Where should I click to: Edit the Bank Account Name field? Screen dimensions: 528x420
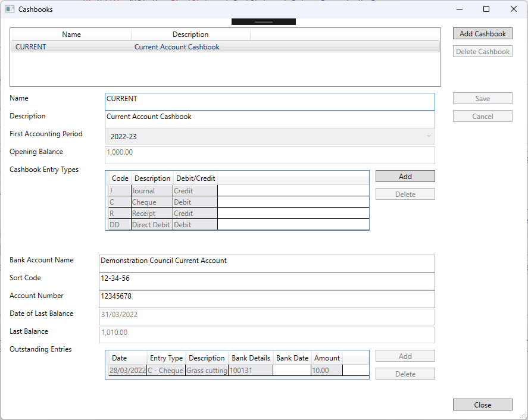click(267, 264)
